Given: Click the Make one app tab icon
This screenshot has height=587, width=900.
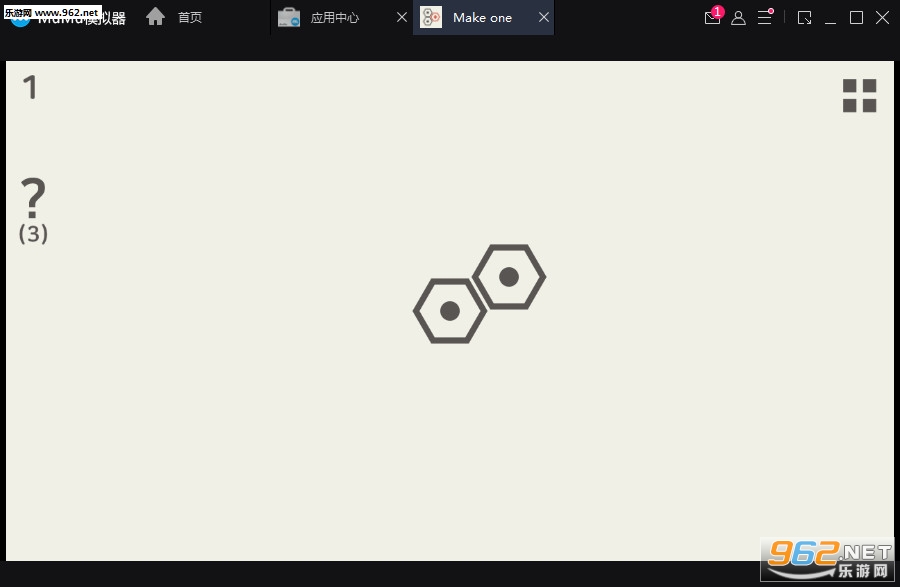Looking at the screenshot, I should click(430, 17).
